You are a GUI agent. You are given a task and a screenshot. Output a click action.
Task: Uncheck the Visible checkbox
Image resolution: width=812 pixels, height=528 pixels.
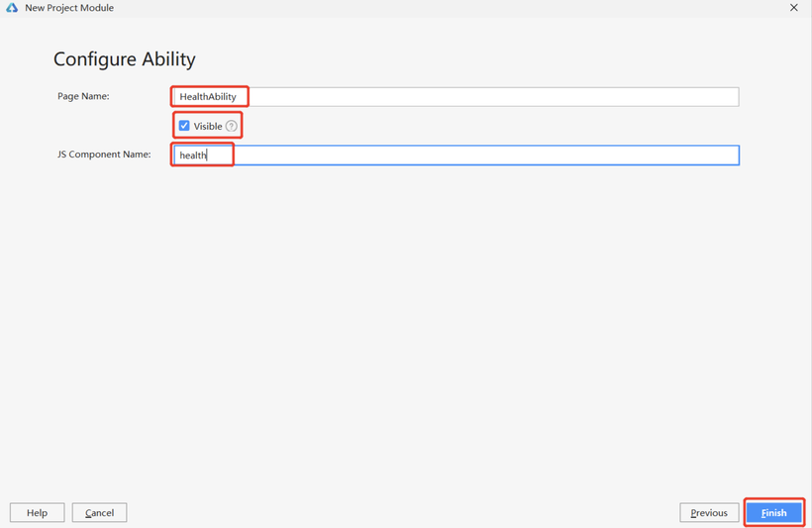pos(184,126)
